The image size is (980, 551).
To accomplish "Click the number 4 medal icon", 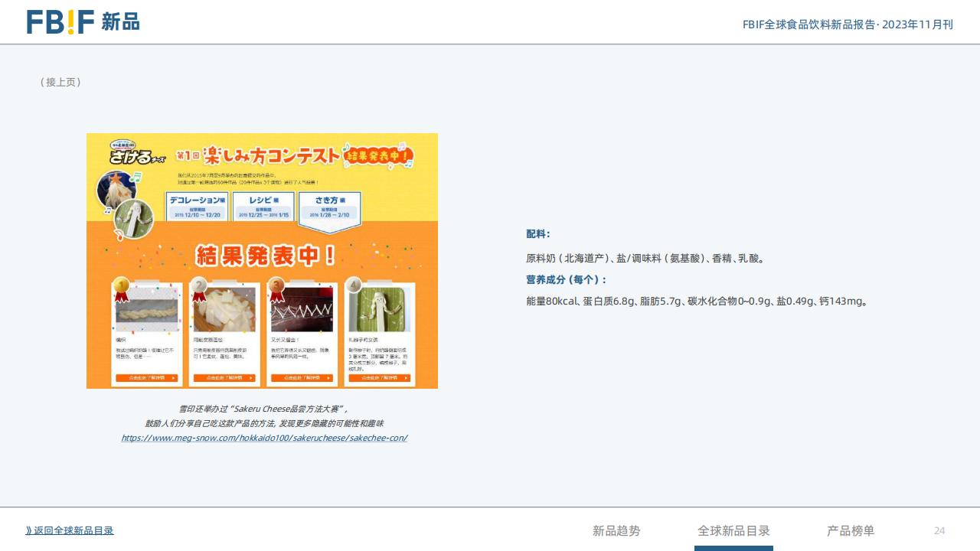I will click(353, 285).
